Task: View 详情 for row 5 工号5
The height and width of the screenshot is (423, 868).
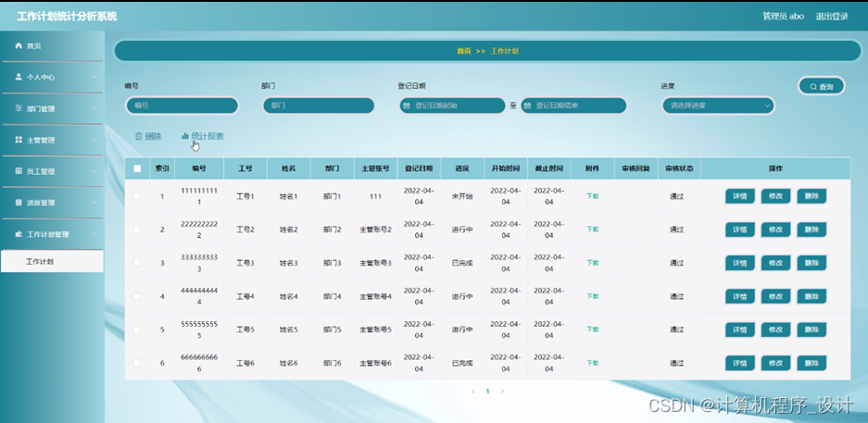Action: pyautogui.click(x=740, y=330)
